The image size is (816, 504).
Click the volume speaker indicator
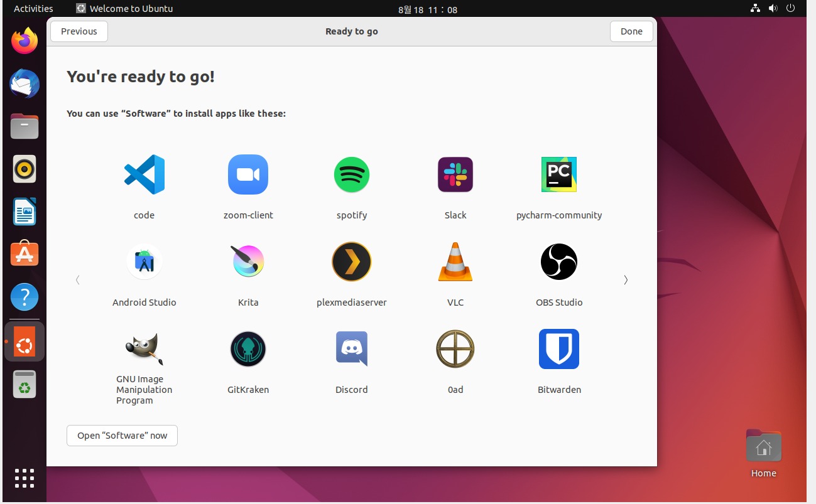click(x=773, y=9)
